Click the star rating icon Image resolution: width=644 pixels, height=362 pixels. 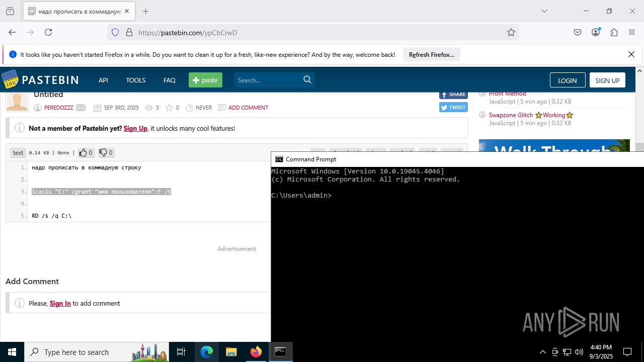pos(169,108)
